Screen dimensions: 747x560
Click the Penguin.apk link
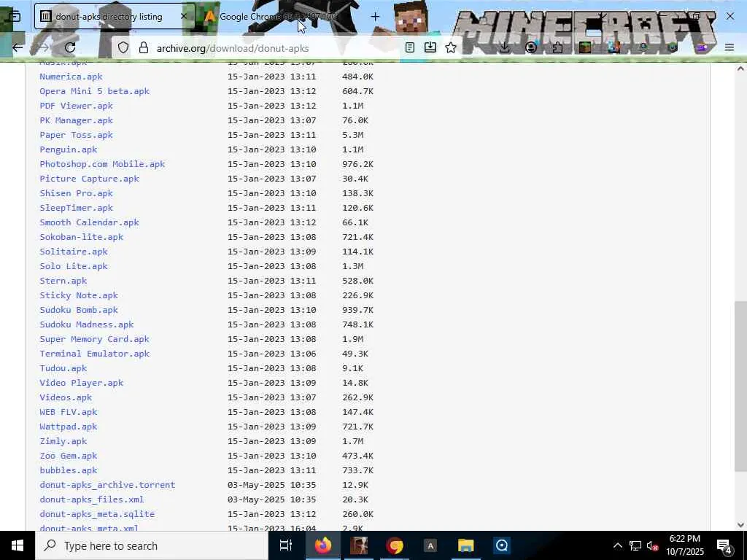point(68,149)
